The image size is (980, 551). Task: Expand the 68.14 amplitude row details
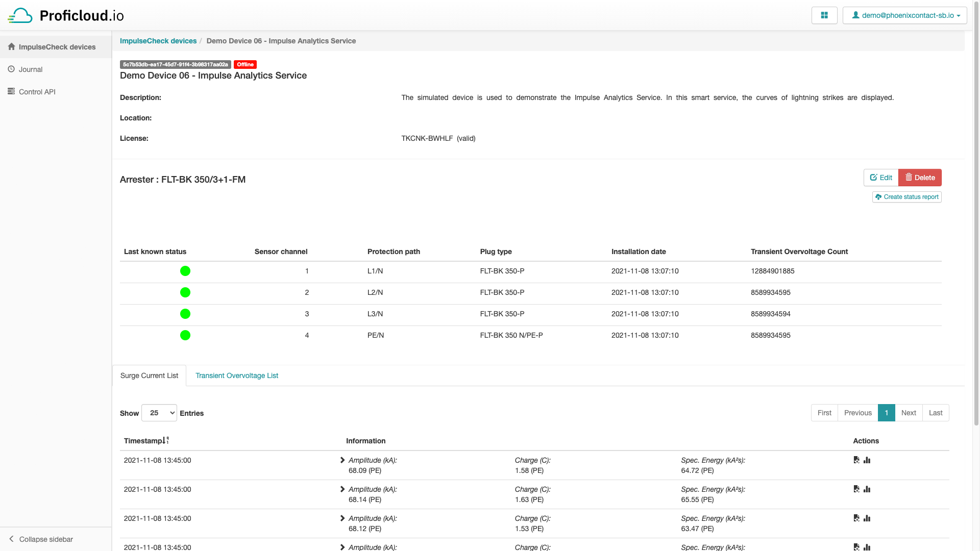[x=342, y=489]
